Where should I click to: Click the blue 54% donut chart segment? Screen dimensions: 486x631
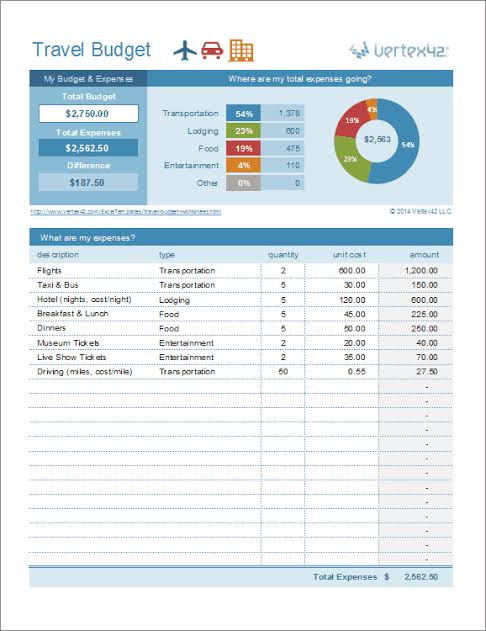406,145
